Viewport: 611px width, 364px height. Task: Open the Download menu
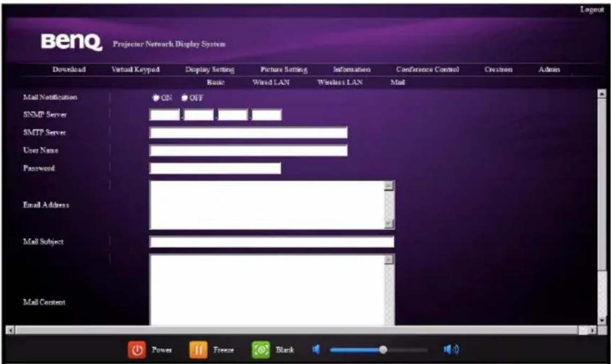tap(69, 69)
